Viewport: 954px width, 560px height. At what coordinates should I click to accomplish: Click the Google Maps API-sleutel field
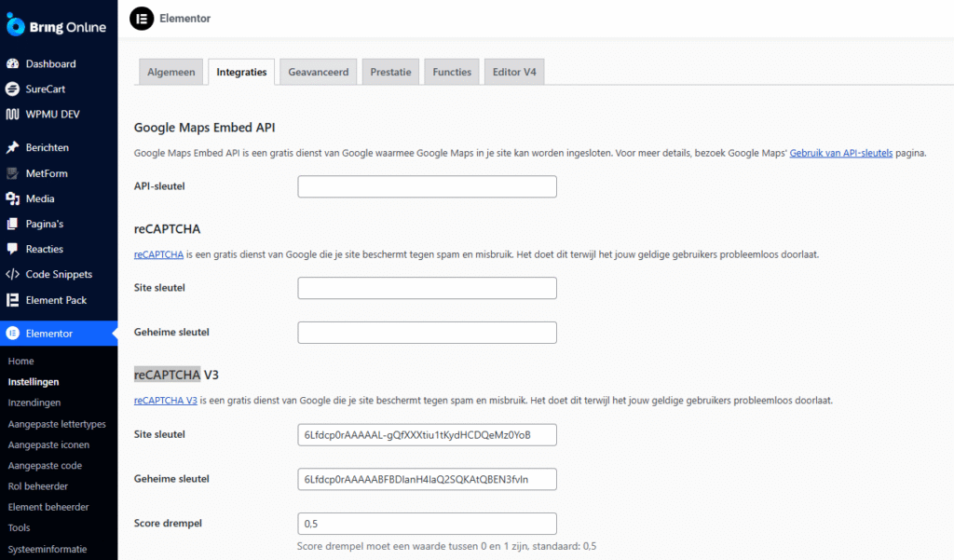tap(427, 186)
